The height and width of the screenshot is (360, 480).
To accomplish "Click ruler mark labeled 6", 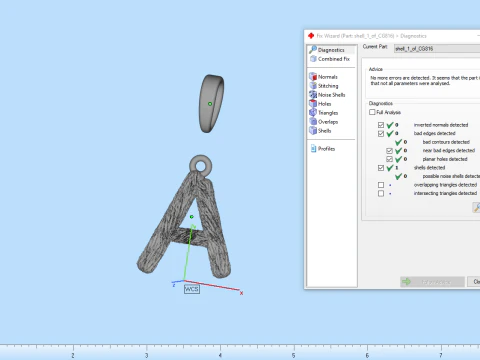I will coord(367,355).
